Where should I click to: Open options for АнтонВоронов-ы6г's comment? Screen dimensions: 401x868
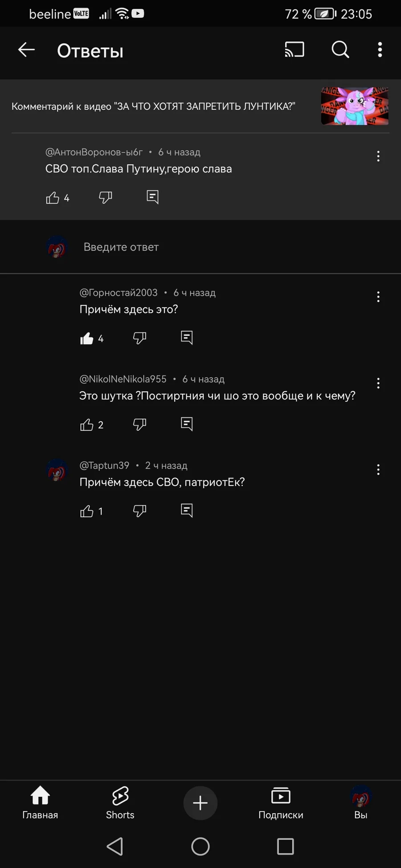click(x=378, y=156)
